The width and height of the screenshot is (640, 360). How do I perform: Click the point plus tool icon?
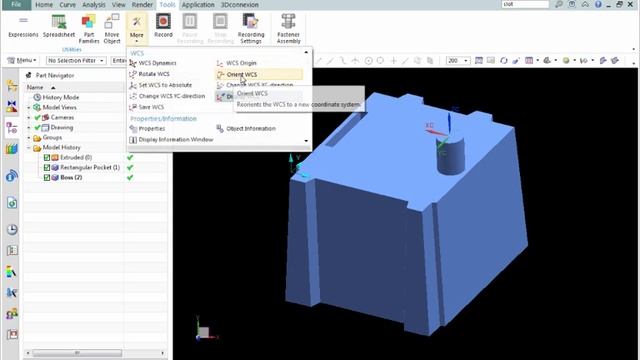click(x=393, y=60)
